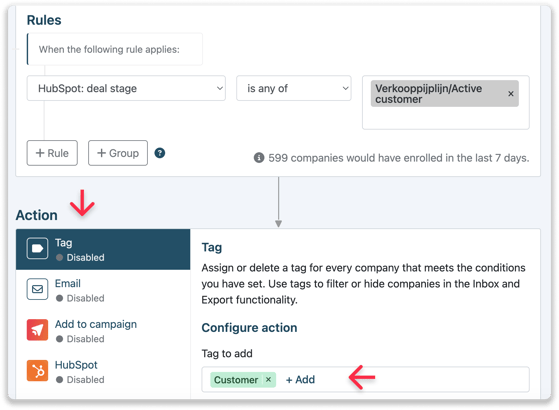Viewport: 559px width, 410px height.
Task: Remove the Customer tag with its x
Action: coord(268,379)
